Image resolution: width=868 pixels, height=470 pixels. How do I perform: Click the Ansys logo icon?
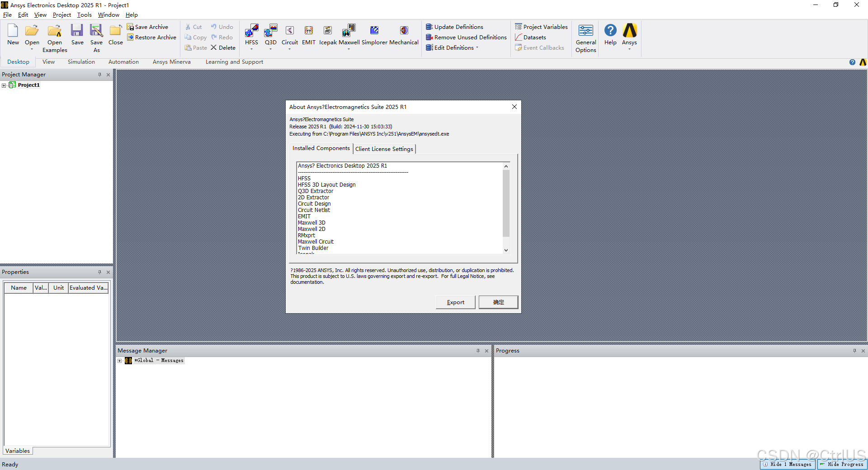(x=629, y=31)
